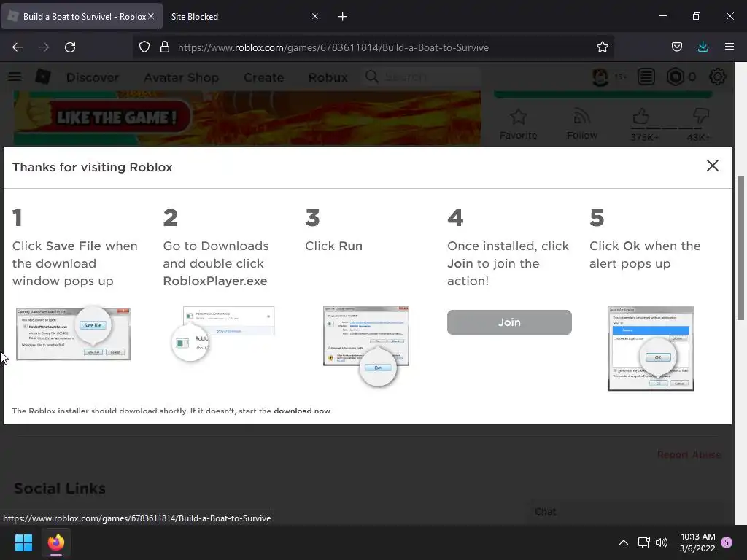Reload the current page

tap(70, 47)
